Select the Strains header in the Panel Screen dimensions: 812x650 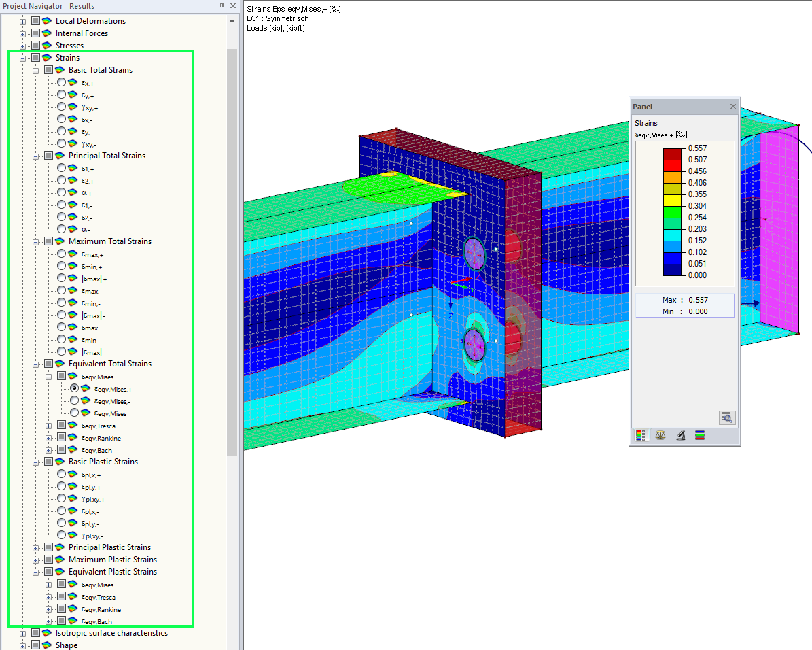click(x=647, y=123)
